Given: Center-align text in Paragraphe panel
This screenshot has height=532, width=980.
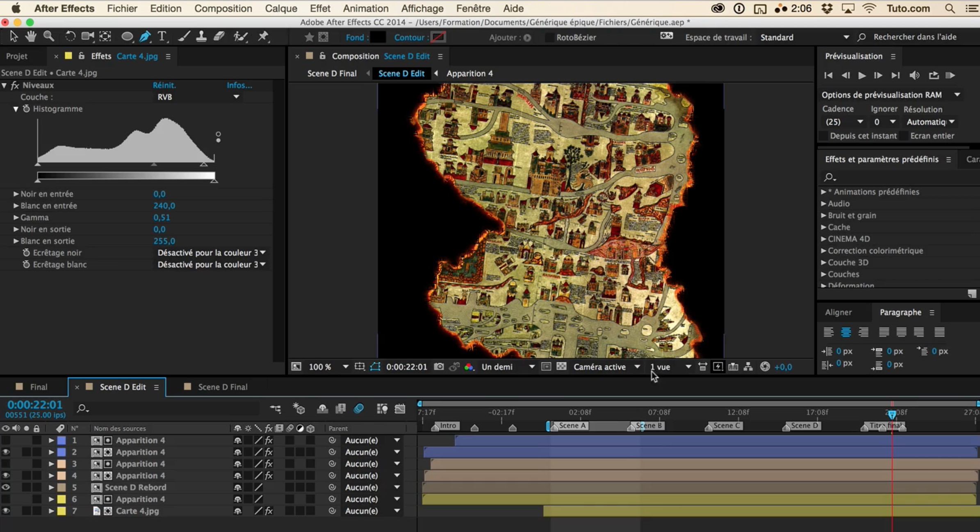Looking at the screenshot, I should pos(846,332).
